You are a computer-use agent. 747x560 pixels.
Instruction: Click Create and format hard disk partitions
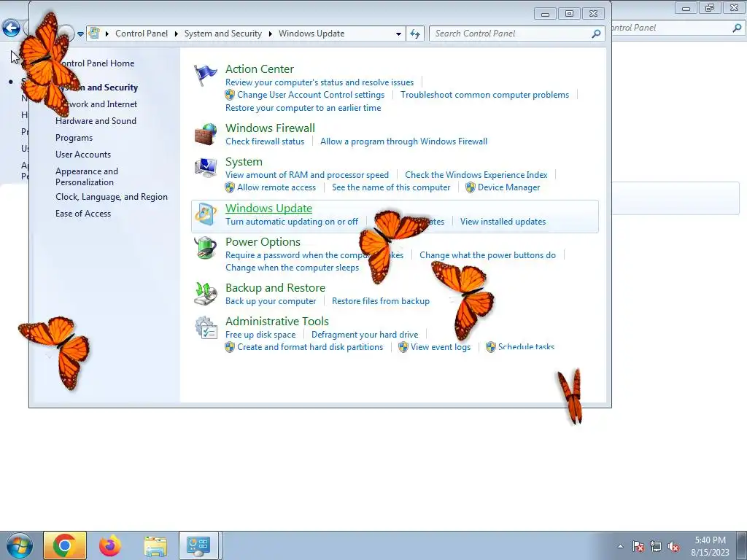[x=310, y=346]
